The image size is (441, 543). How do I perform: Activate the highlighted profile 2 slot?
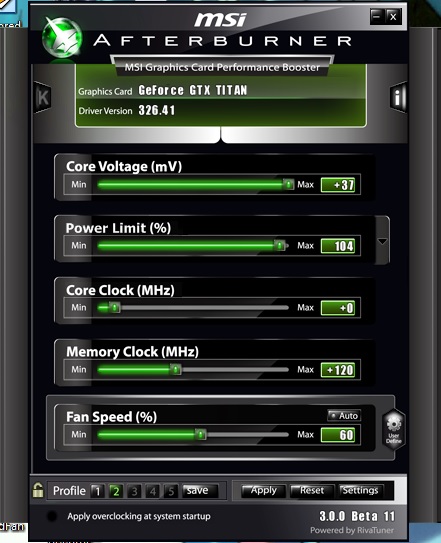tap(116, 491)
